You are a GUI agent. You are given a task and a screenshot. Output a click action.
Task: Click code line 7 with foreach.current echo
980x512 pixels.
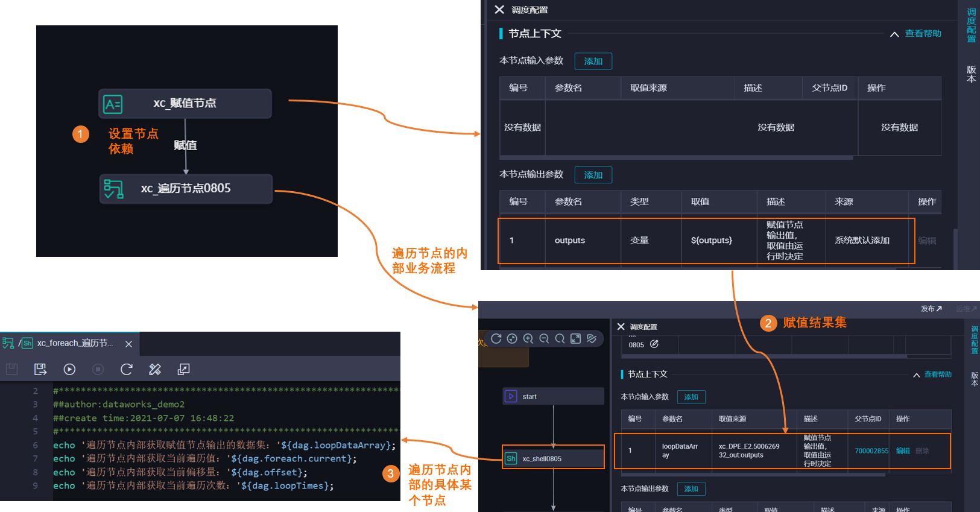click(205, 458)
